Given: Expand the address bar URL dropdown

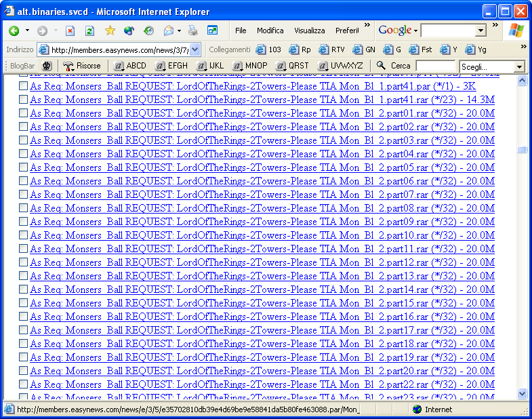Looking at the screenshot, I should point(195,49).
